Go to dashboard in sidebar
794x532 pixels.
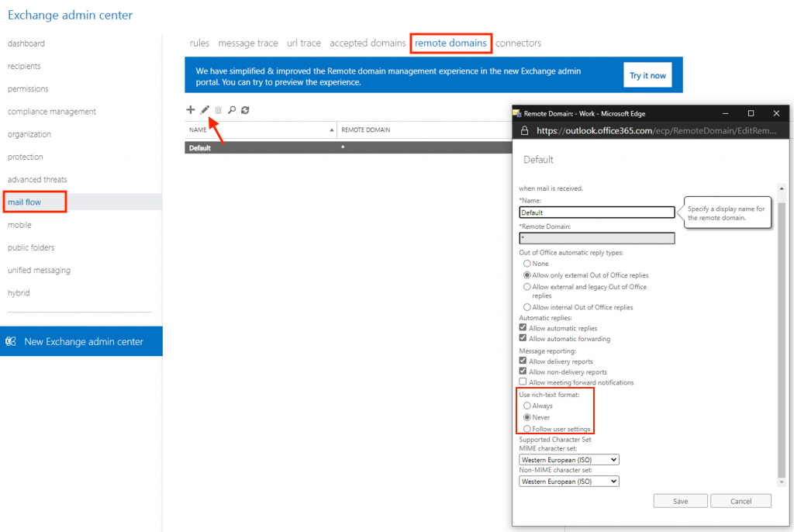point(26,43)
